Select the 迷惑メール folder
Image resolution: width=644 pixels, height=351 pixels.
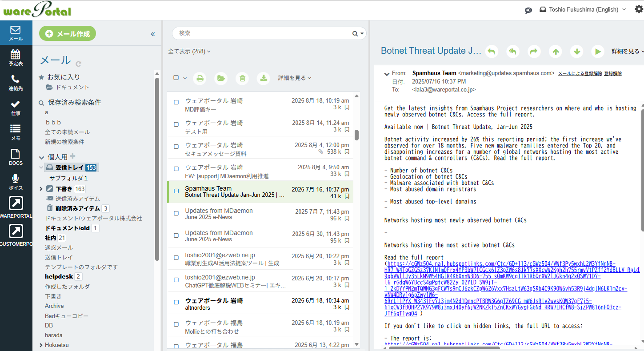(x=59, y=247)
